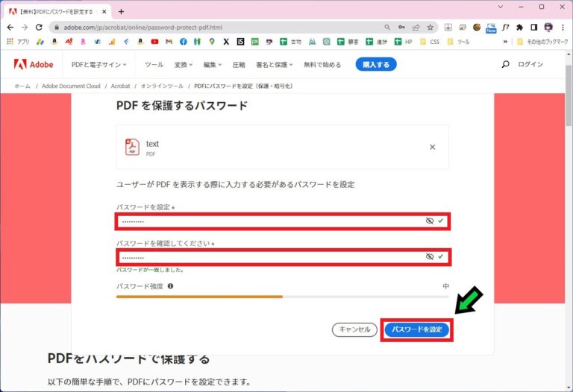Expand the 署名と保護 dropdown
The width and height of the screenshot is (573, 392).
coord(274,65)
